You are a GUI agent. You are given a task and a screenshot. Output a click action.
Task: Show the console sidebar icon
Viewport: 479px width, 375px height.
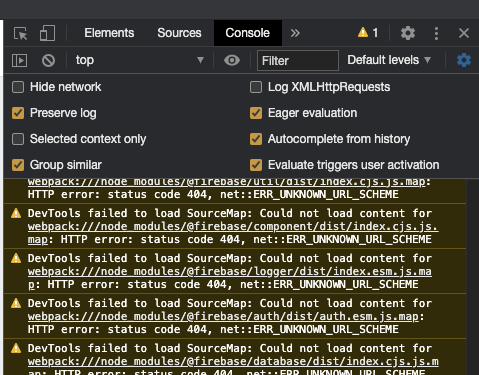coord(20,60)
